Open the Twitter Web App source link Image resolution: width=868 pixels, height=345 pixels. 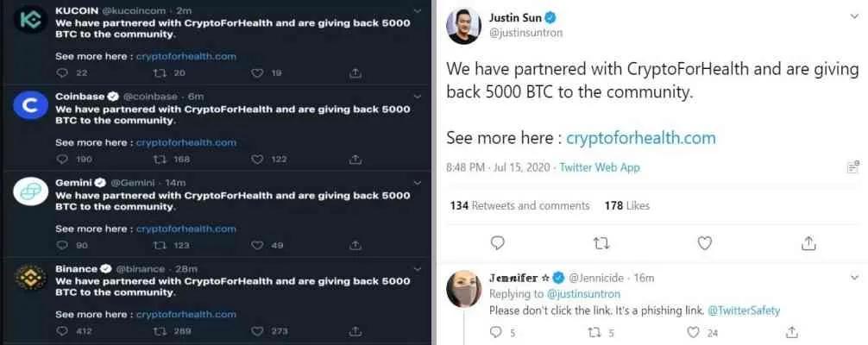tap(600, 167)
